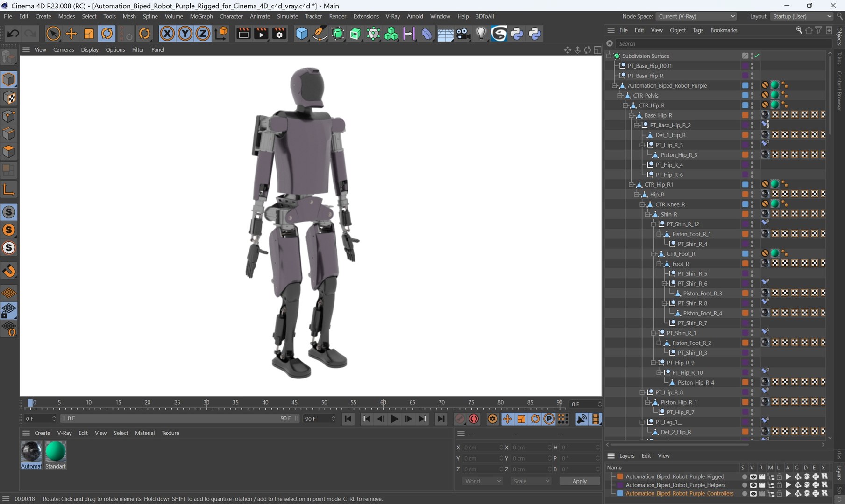Select the Scale tool
The image size is (845, 504).
(89, 34)
